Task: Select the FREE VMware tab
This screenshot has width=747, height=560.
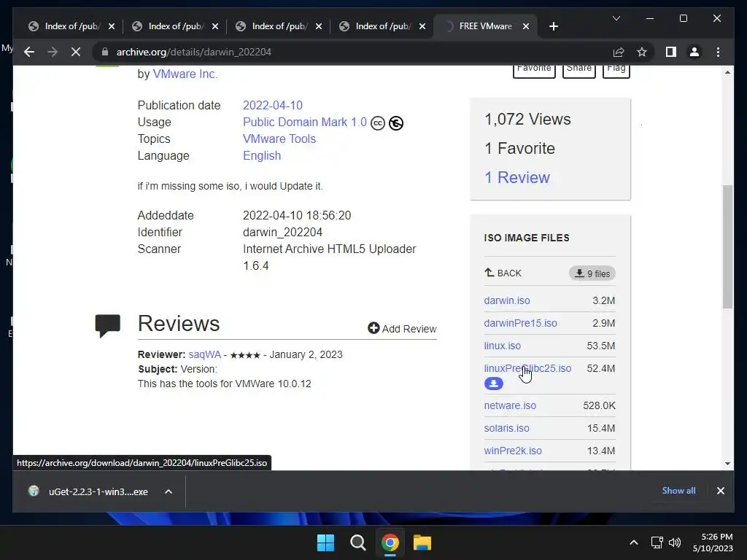Action: [485, 26]
